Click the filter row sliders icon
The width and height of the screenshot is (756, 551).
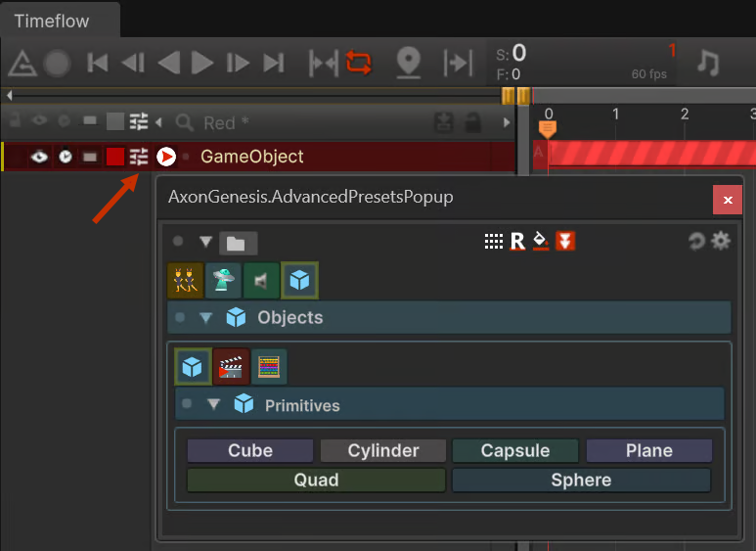coord(139,121)
